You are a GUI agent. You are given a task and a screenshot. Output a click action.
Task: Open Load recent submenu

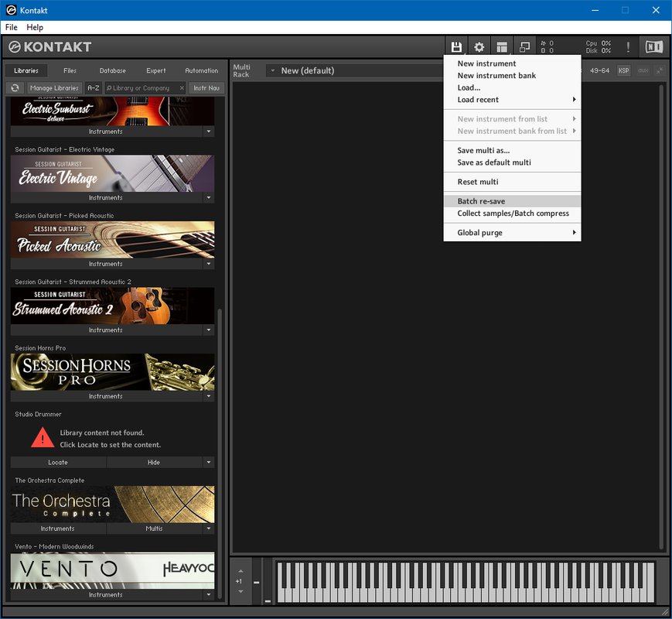[x=512, y=100]
